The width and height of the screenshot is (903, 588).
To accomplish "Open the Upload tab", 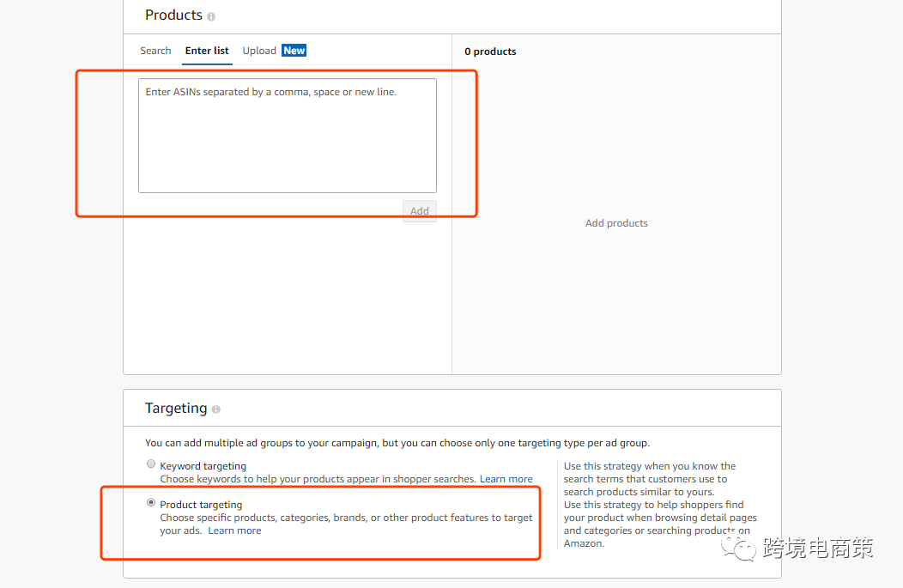I will tap(259, 51).
